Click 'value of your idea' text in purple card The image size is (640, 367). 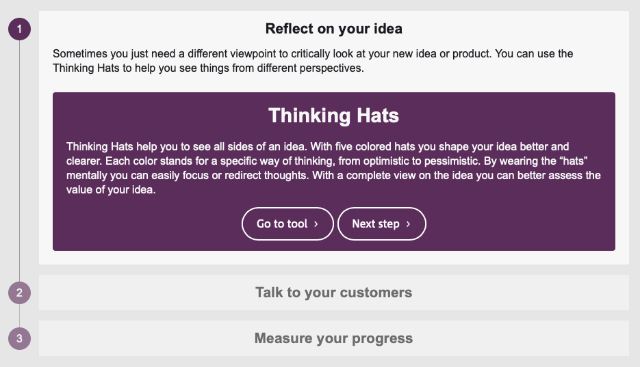tap(110, 190)
